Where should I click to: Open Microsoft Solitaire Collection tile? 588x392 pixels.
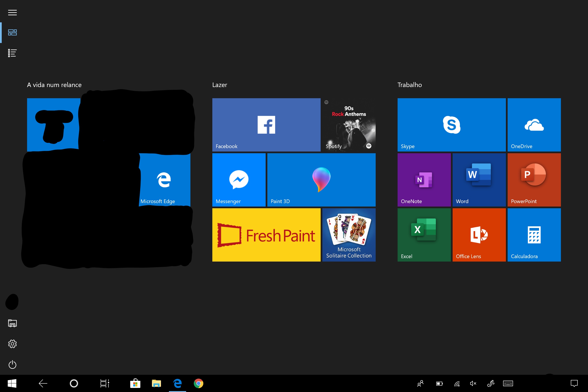349,235
